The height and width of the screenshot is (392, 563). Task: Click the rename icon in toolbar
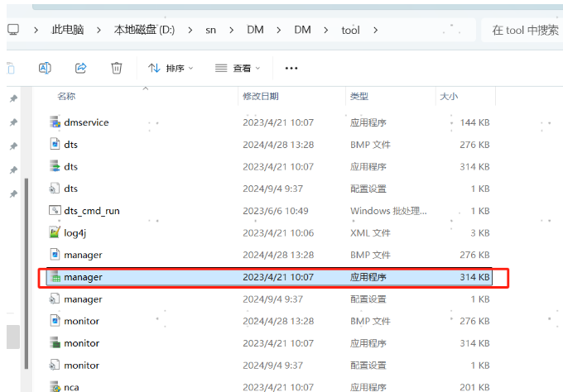[x=45, y=68]
